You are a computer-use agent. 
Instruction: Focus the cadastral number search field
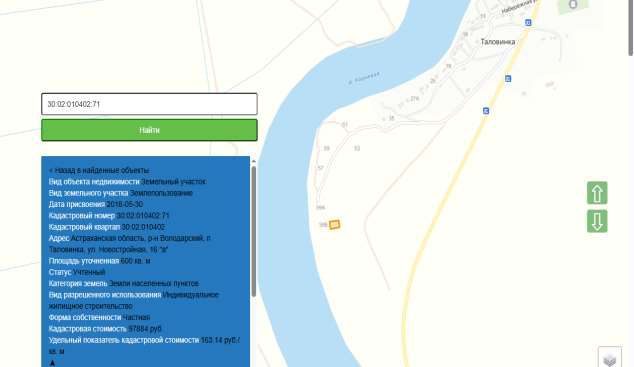[x=149, y=104]
